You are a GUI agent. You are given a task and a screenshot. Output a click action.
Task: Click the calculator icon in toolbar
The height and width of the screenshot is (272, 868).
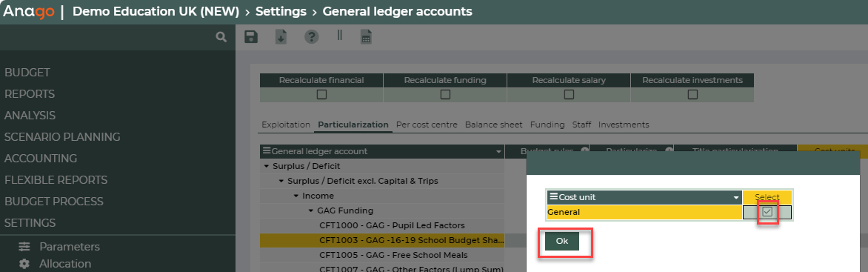(x=366, y=37)
